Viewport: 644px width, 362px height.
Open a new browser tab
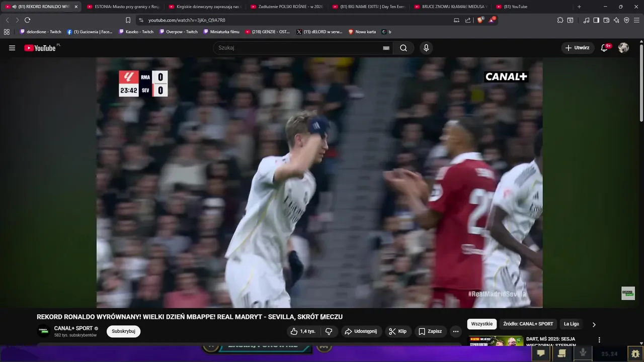[x=579, y=7]
